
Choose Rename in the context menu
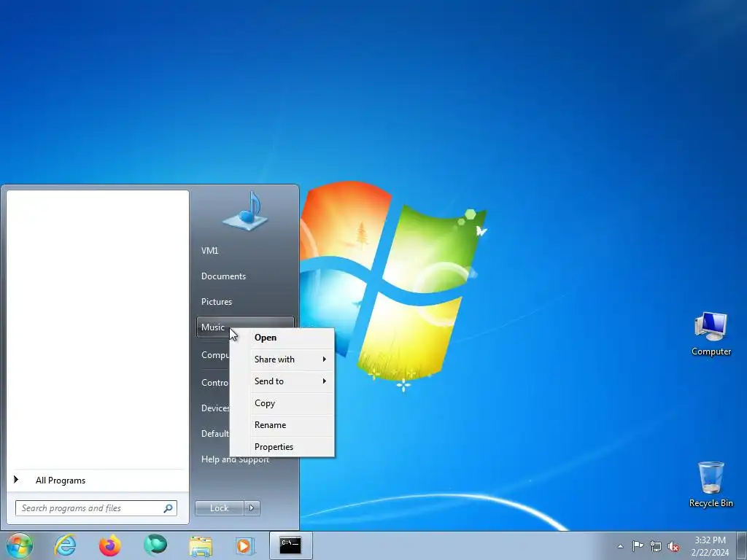[282, 425]
